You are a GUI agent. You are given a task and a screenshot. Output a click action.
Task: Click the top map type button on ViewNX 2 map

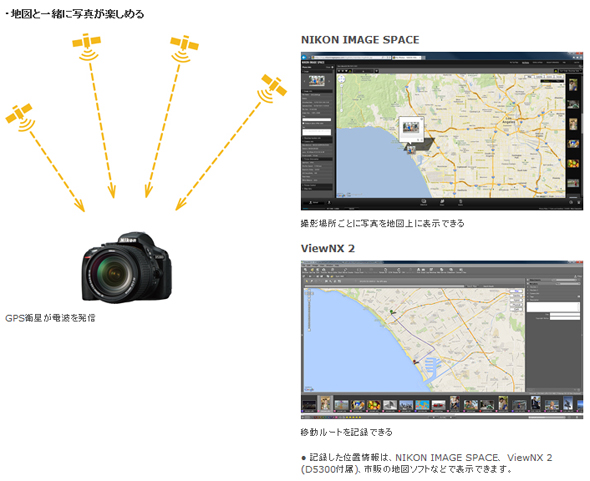516,291
